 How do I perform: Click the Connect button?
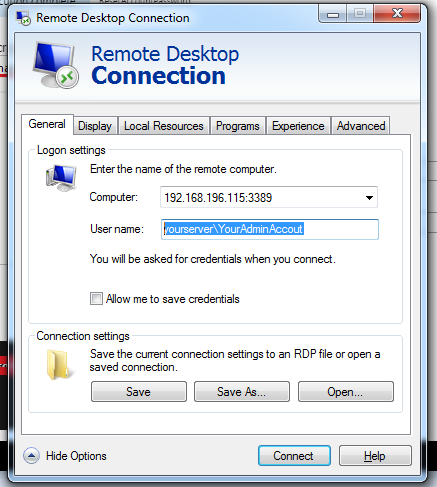(x=294, y=456)
